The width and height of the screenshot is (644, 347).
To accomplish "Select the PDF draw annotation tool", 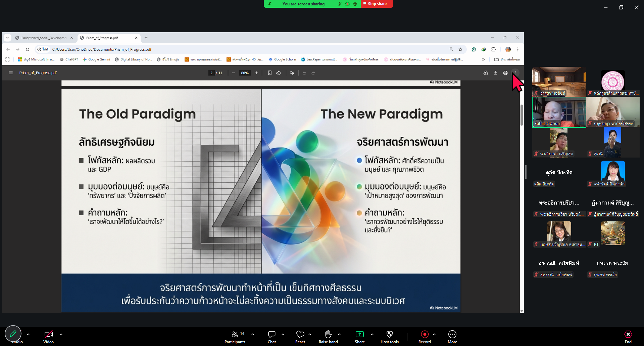I will coord(292,73).
